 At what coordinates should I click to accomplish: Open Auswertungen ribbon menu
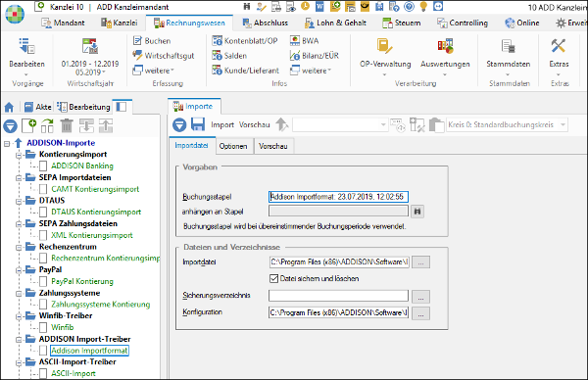[x=445, y=56]
